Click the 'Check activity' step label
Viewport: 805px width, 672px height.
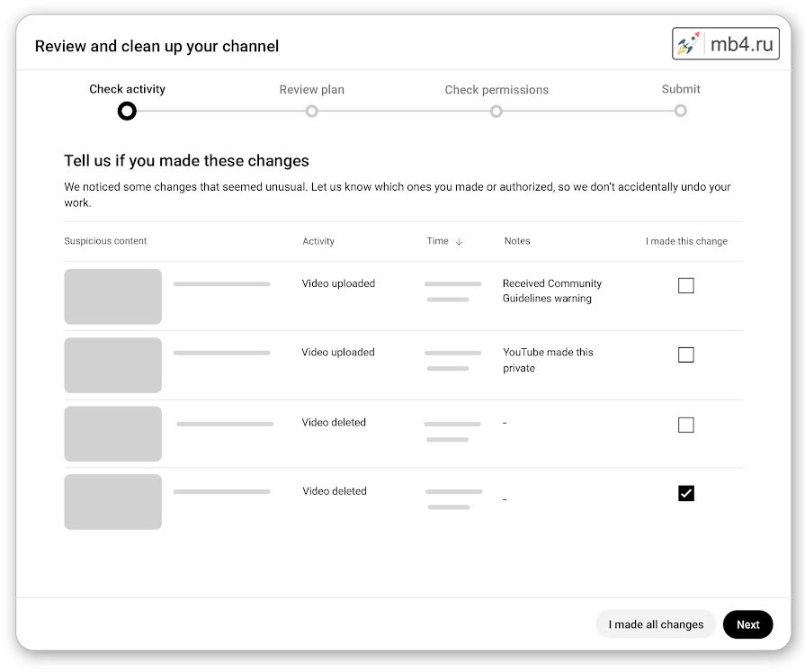128,89
